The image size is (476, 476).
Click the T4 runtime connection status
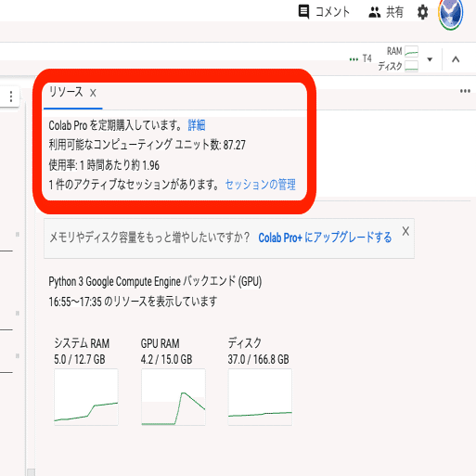[360, 58]
